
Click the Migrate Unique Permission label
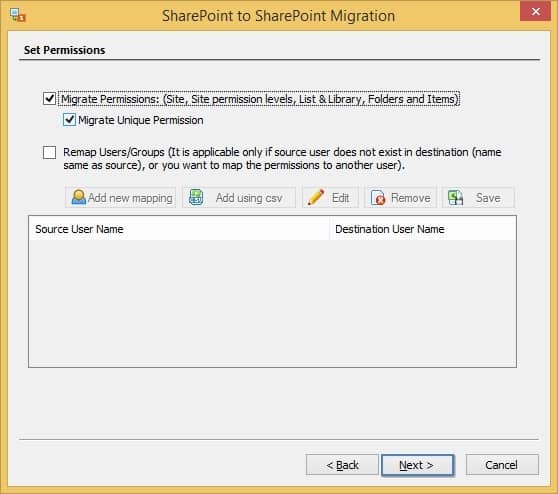(x=141, y=120)
